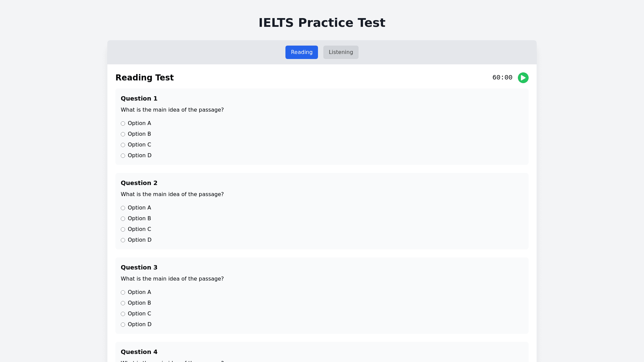Click the Reading Test heading
The width and height of the screenshot is (644, 362).
(145, 78)
